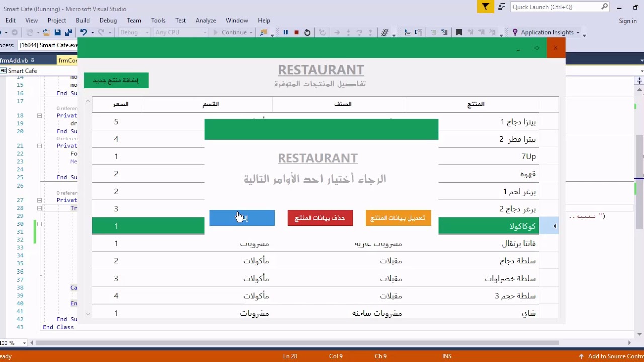This screenshot has height=362, width=644.
Task: Click the red حذف بيانات المنتج button
Action: pos(320,218)
